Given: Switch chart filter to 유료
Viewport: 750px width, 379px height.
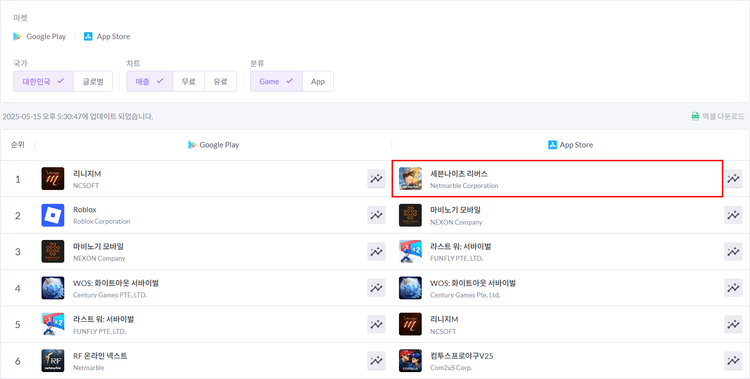Looking at the screenshot, I should (221, 81).
